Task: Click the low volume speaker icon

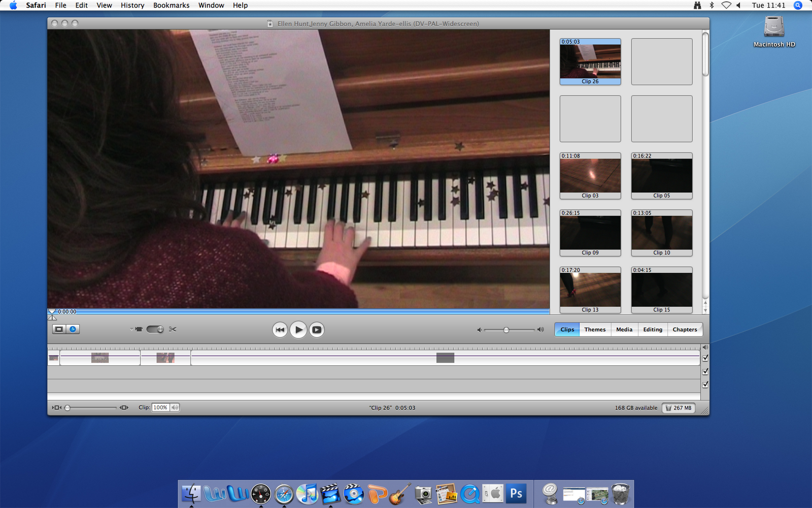Action: pyautogui.click(x=479, y=330)
